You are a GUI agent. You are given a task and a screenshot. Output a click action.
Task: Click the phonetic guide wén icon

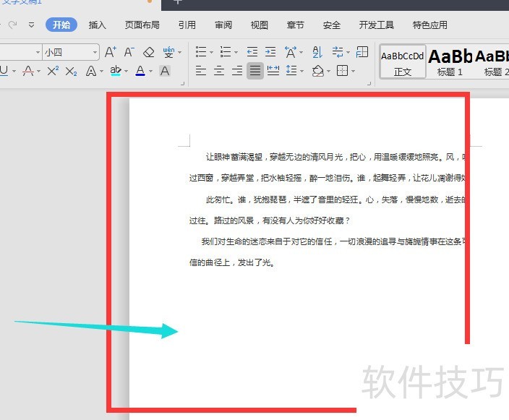pyautogui.click(x=168, y=52)
